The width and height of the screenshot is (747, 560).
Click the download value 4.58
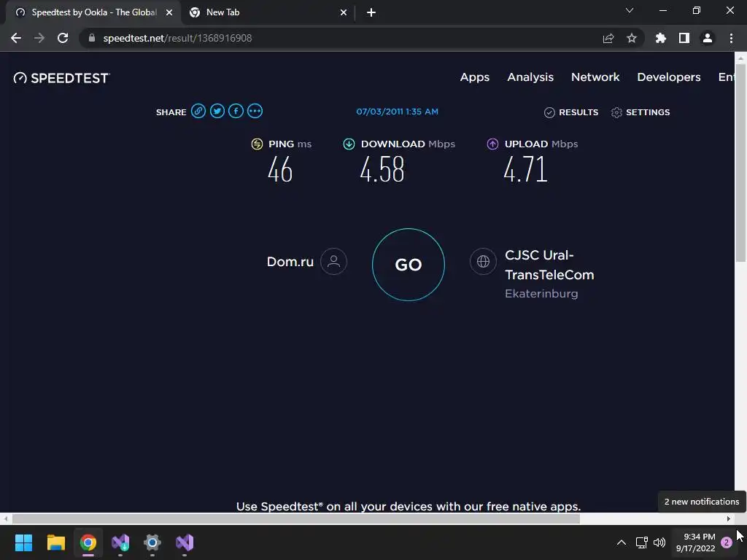pyautogui.click(x=382, y=169)
